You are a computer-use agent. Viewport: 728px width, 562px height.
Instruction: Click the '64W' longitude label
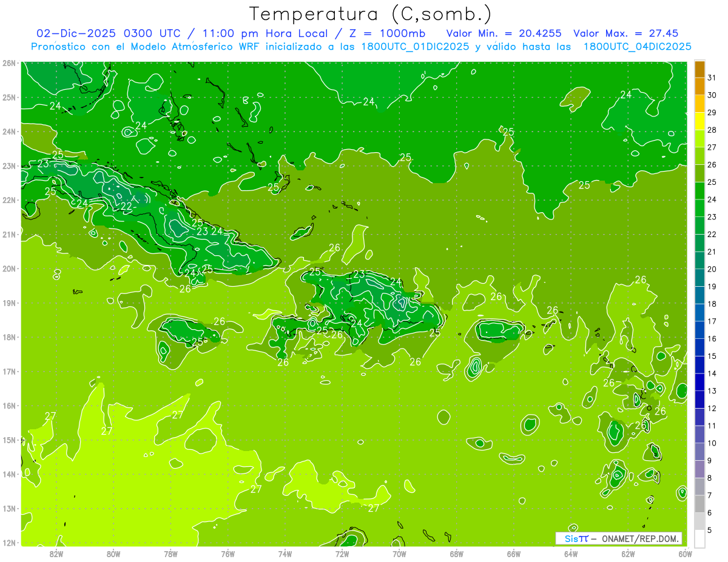571,554
